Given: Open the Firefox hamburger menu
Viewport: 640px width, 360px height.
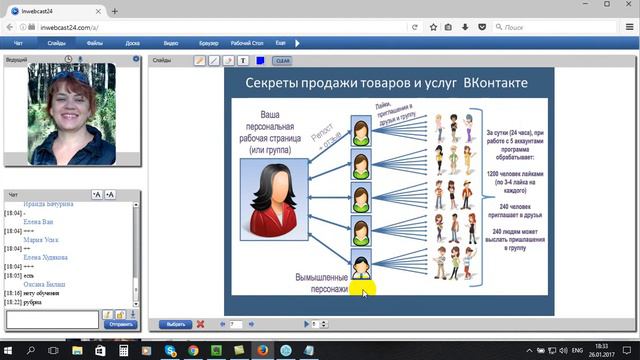Looking at the screenshot, I should click(629, 27).
